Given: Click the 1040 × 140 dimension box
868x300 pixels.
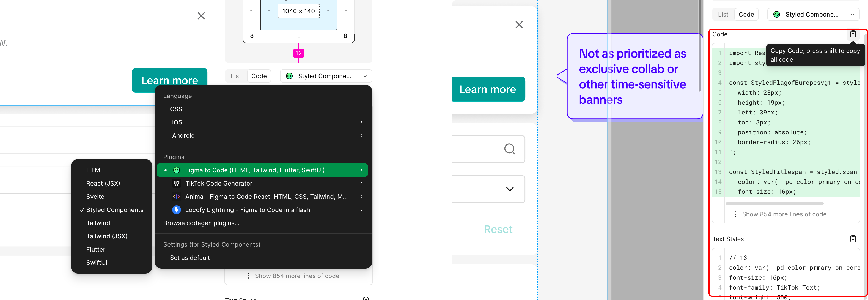Looking at the screenshot, I should coord(298,11).
